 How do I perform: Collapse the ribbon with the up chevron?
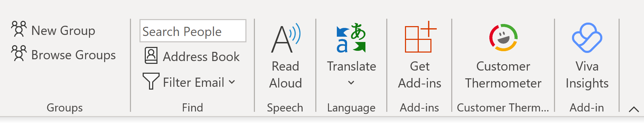click(634, 109)
